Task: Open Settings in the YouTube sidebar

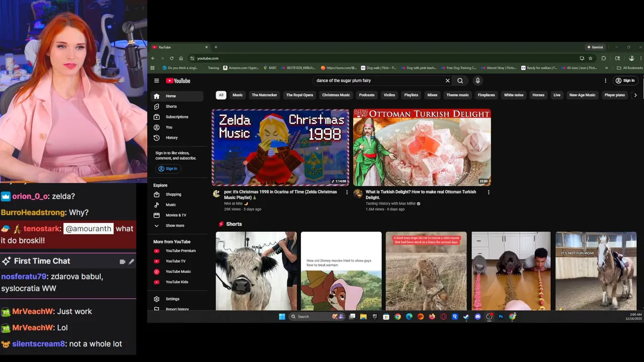Action: pyautogui.click(x=177, y=299)
